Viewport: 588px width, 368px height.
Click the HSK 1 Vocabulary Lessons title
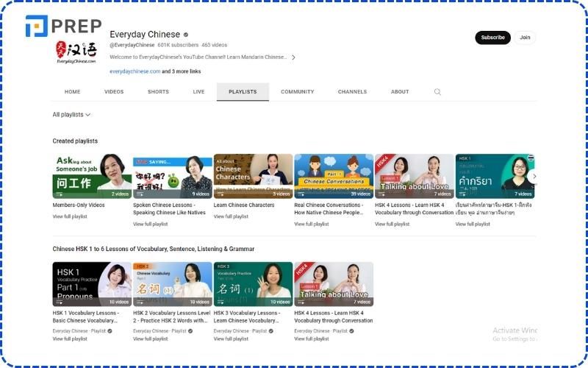tap(86, 316)
